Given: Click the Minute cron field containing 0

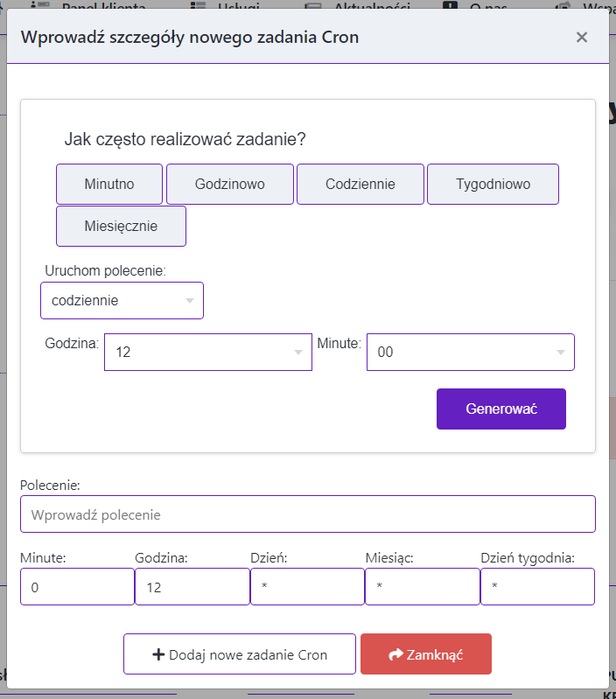Looking at the screenshot, I should click(x=77, y=587).
